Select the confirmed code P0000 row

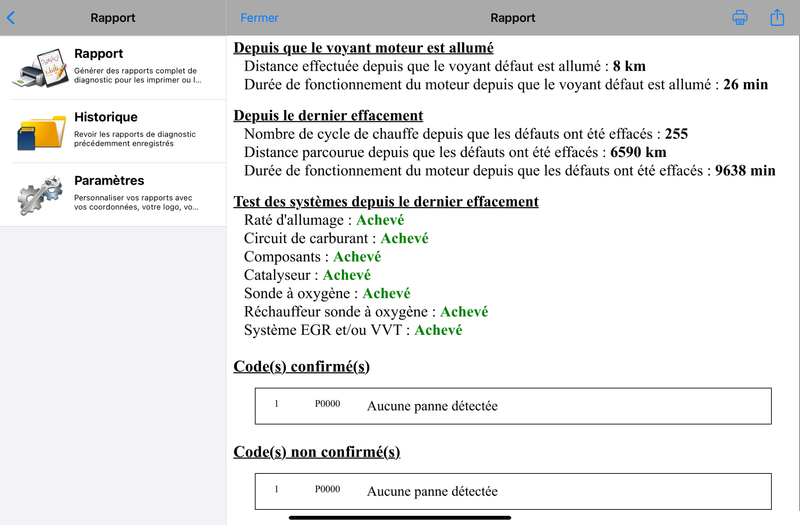[x=513, y=406]
